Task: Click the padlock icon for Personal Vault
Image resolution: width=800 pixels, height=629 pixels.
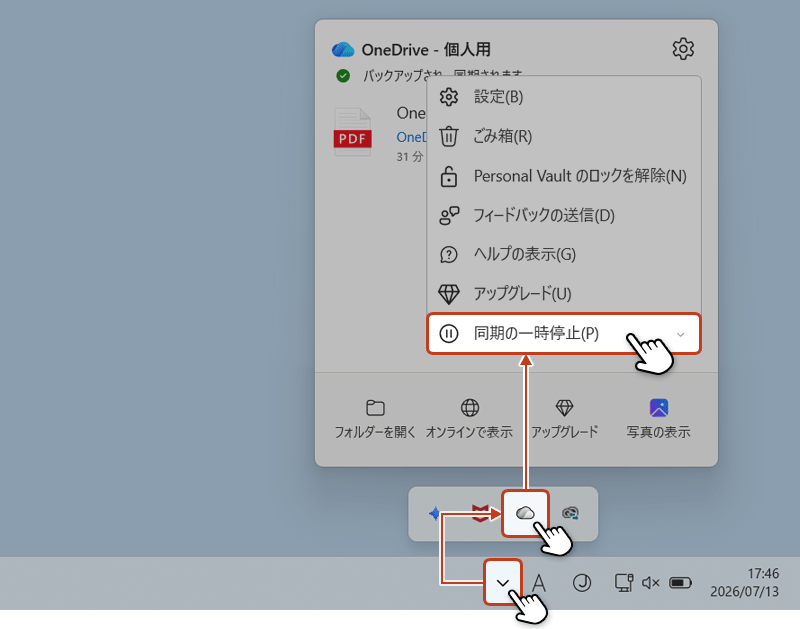Action: (449, 176)
